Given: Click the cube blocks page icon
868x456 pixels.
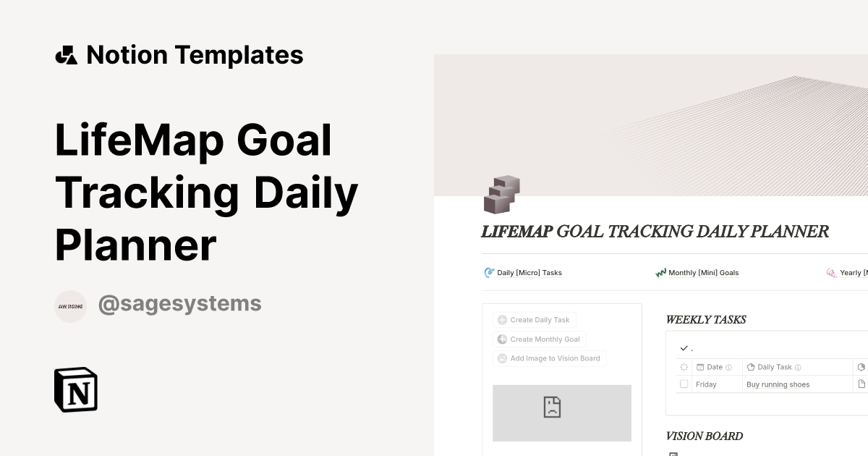Looking at the screenshot, I should click(x=501, y=194).
